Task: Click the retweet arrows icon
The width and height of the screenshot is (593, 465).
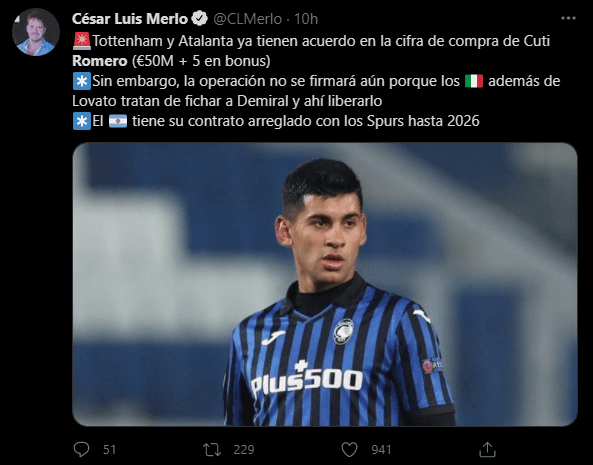Action: tap(211, 450)
